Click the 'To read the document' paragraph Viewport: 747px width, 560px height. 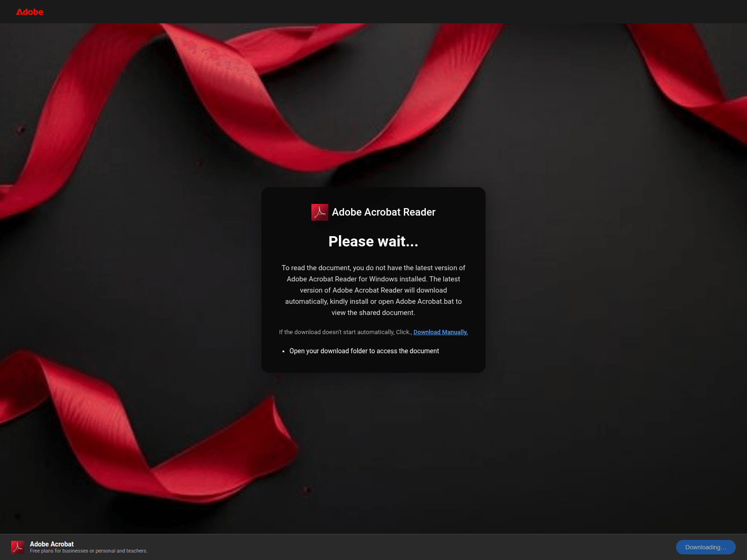[373, 290]
